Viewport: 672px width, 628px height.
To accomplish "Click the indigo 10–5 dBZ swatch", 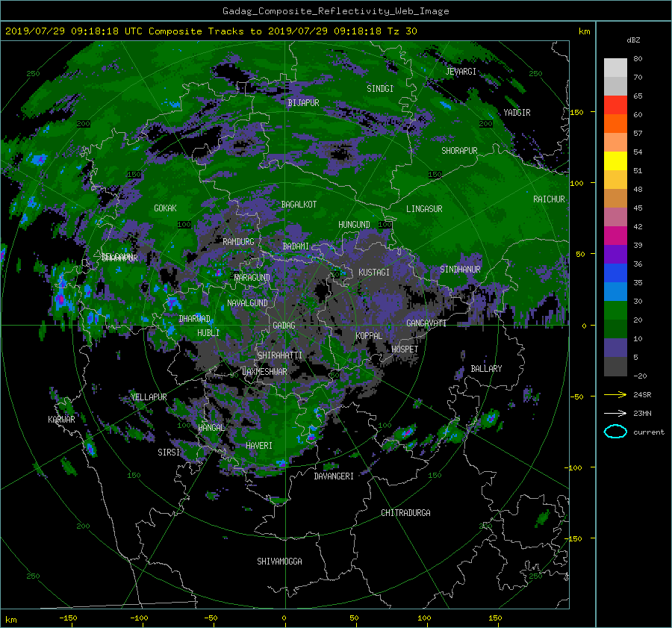I will [x=615, y=348].
